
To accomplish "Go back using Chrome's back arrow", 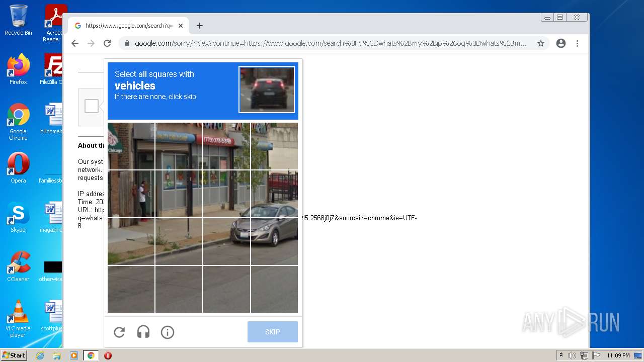I will (x=75, y=43).
